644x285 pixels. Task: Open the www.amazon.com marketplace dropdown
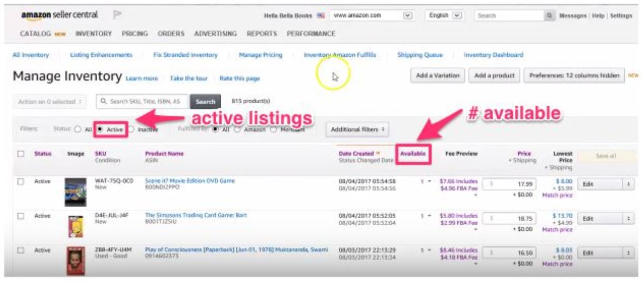point(372,16)
